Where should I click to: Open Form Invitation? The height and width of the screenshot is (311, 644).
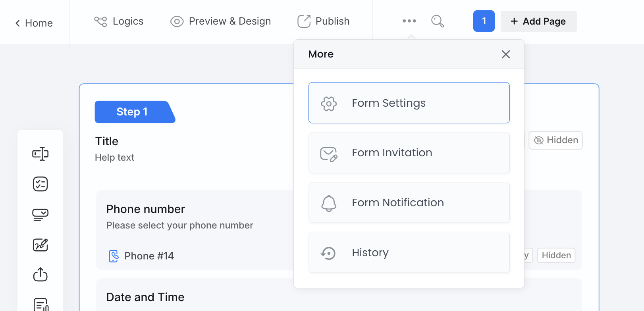[x=409, y=153]
